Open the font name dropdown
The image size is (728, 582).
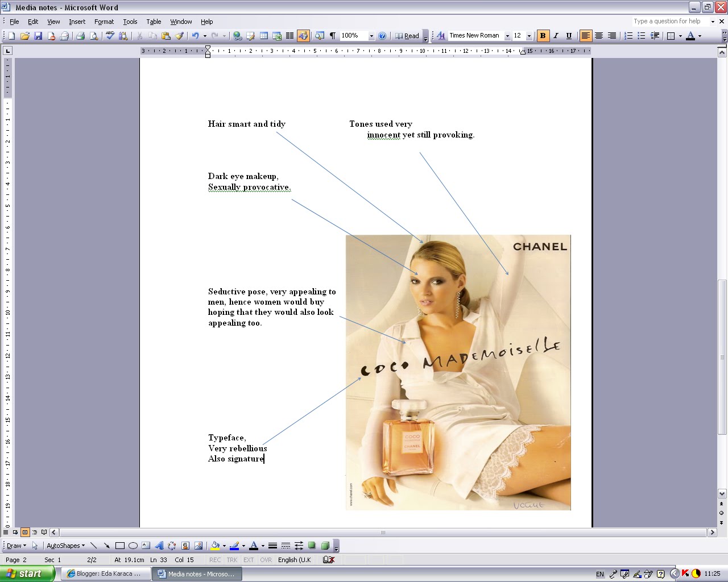tap(507, 36)
